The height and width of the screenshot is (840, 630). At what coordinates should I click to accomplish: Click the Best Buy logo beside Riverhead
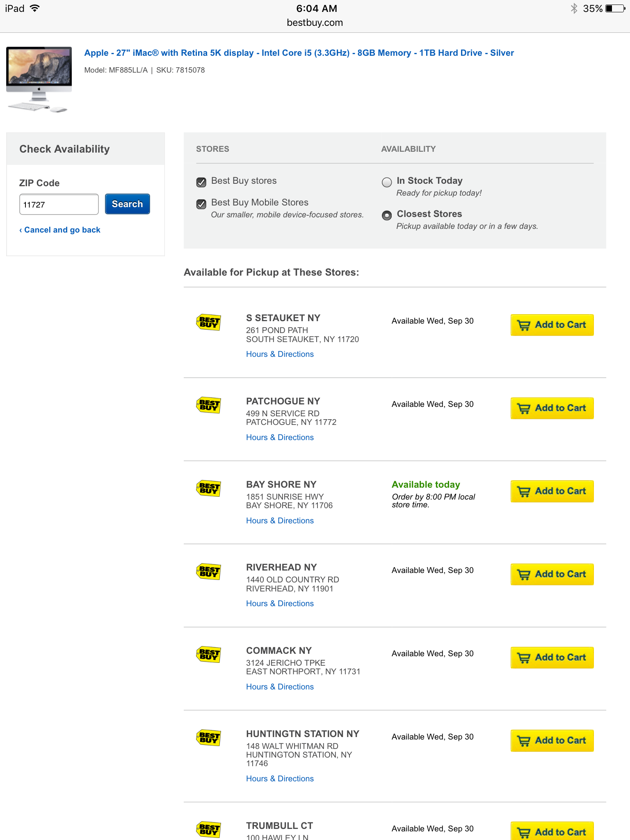(x=208, y=571)
